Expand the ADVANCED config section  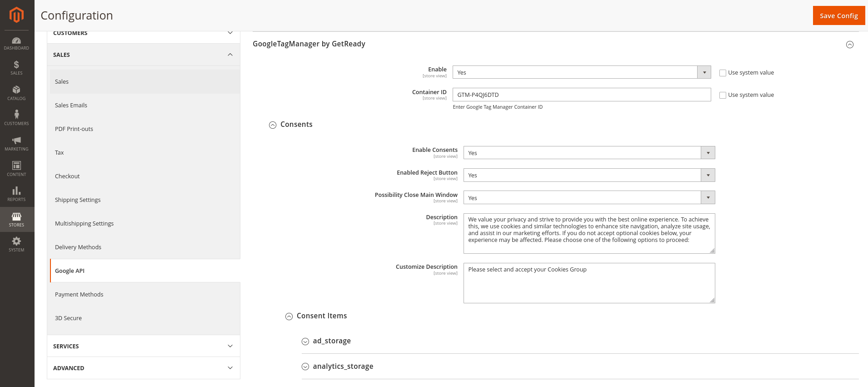click(x=144, y=368)
